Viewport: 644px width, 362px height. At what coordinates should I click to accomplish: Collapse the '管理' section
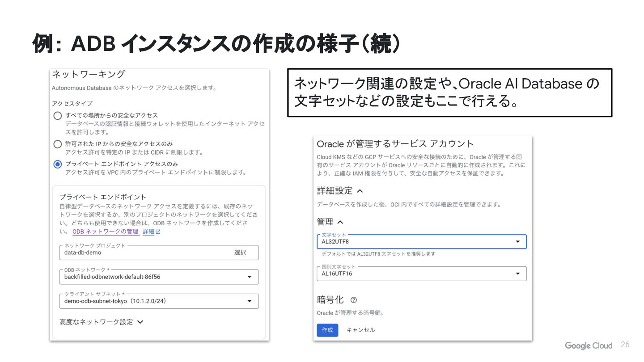tap(330, 222)
